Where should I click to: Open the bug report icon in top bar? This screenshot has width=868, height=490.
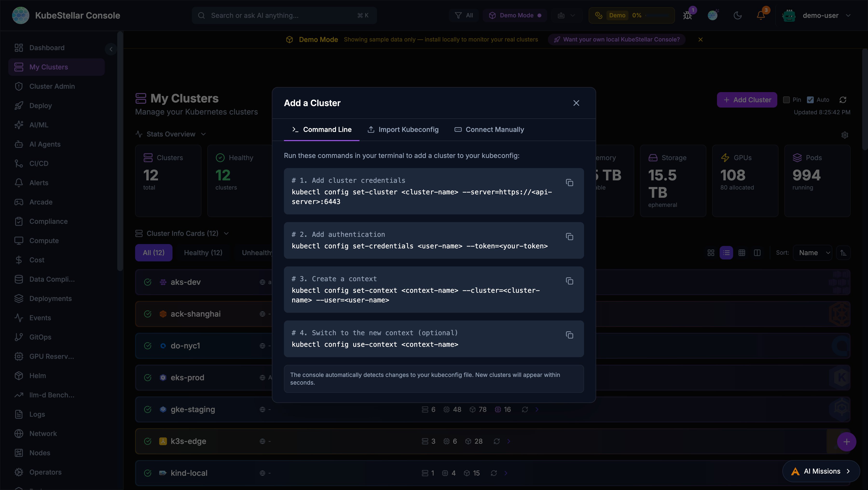pyautogui.click(x=687, y=15)
